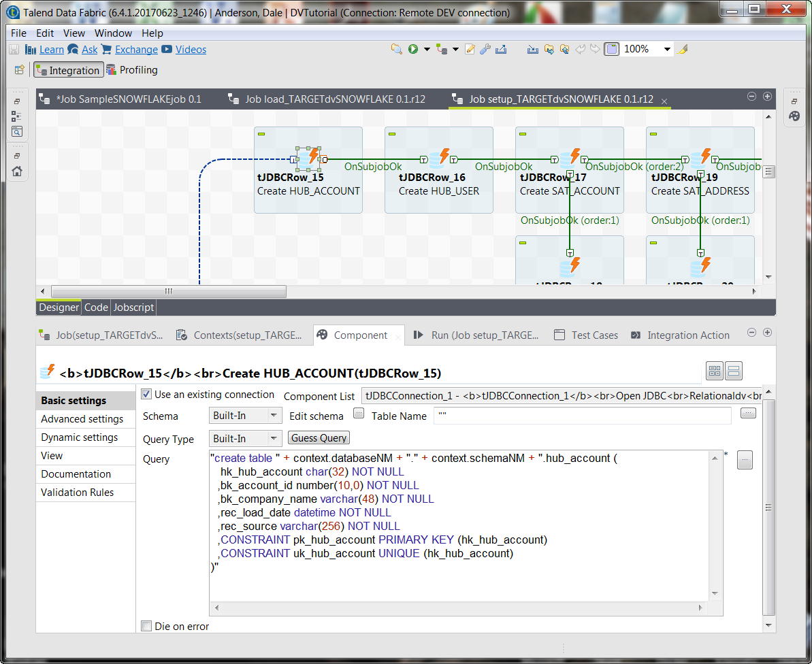Screen dimensions: 812x664
Task: Open the Exchange link
Action: [x=136, y=50]
